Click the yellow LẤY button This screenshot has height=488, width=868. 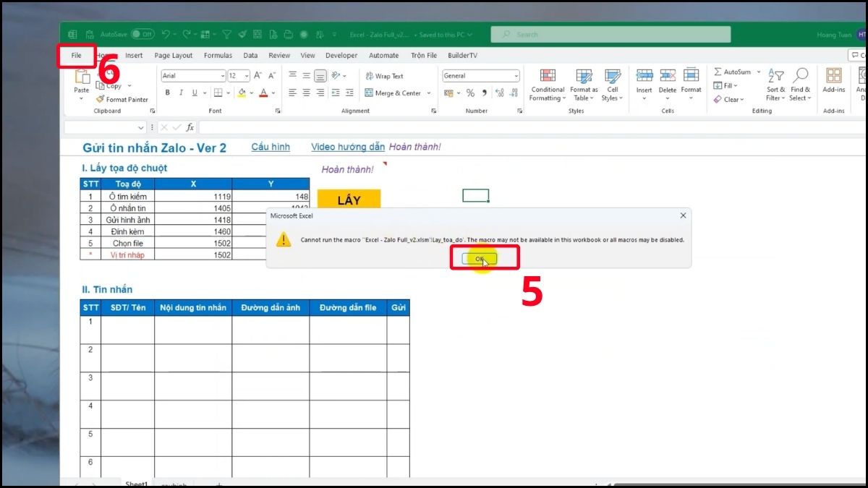click(349, 200)
